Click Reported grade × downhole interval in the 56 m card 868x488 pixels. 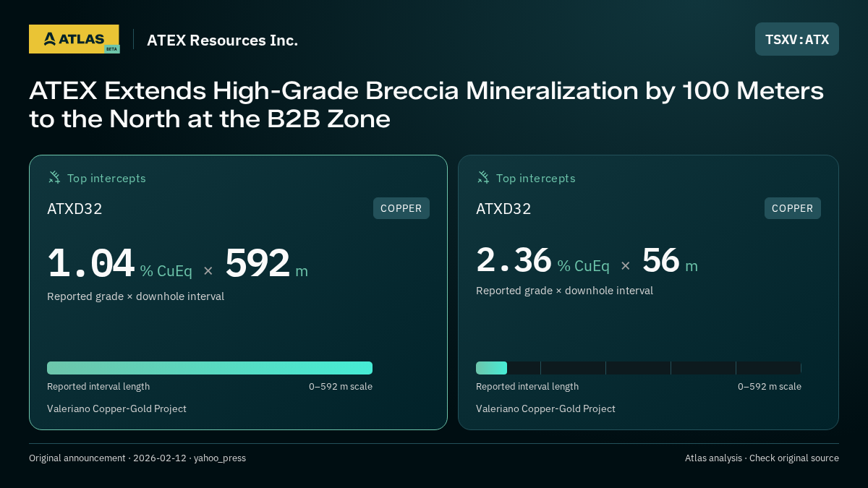564,291
